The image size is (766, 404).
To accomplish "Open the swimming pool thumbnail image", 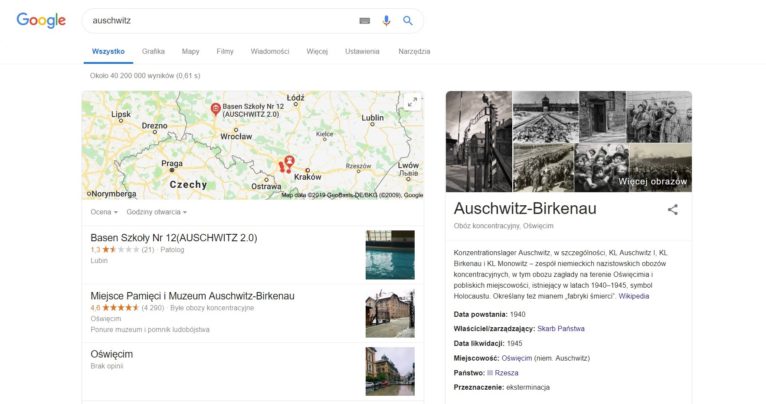I will 390,254.
